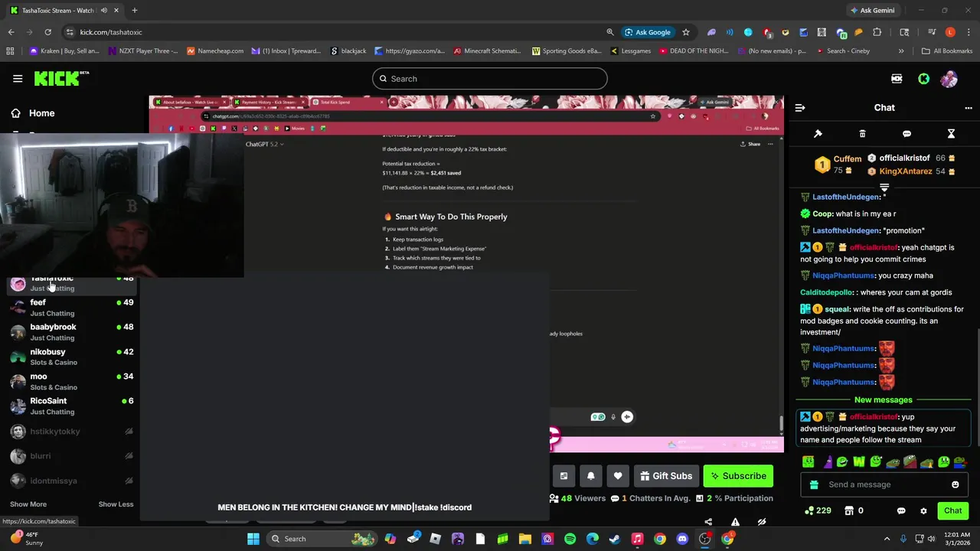Image resolution: width=980 pixels, height=551 pixels.
Task: Open RicoSaint channel in sidebar
Action: (x=71, y=406)
